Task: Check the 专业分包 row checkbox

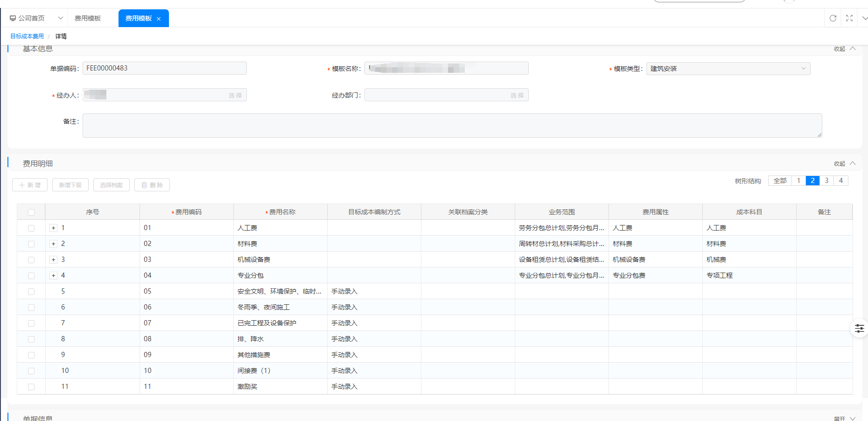Action: pyautogui.click(x=31, y=276)
